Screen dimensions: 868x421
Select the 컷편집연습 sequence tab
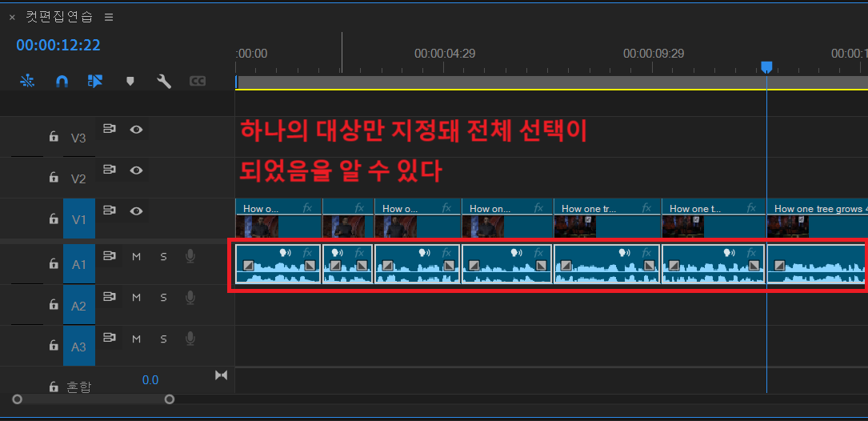[59, 17]
